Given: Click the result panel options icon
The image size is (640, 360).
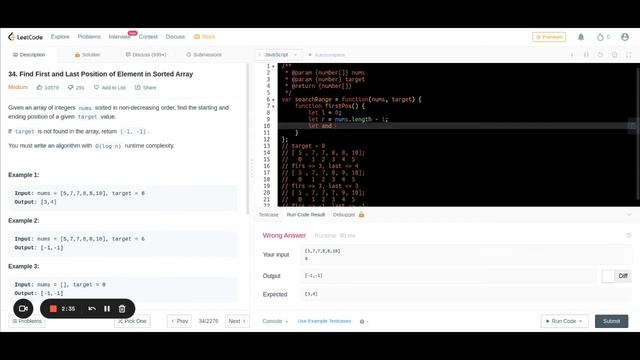Looking at the screenshot, I should [x=629, y=236].
